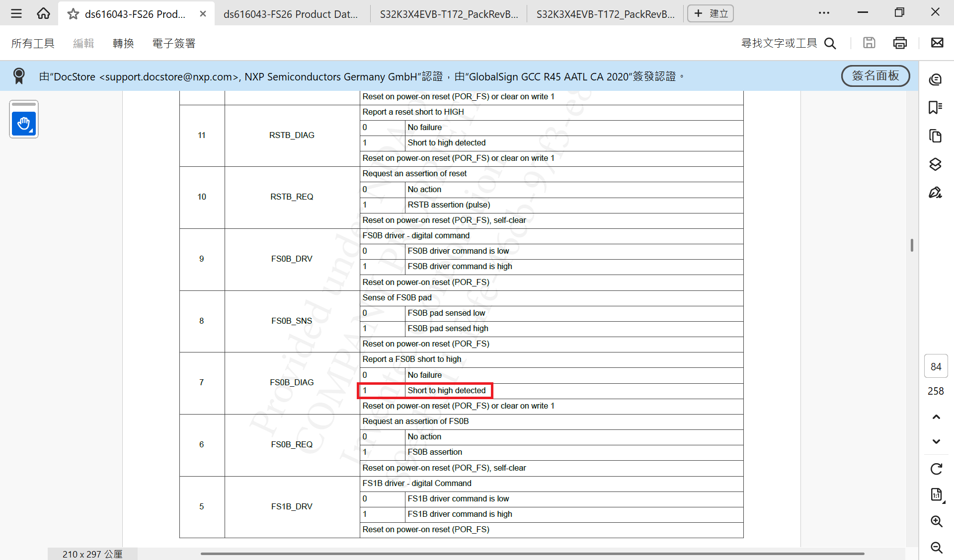Click the magnifier search icon

[x=830, y=43]
